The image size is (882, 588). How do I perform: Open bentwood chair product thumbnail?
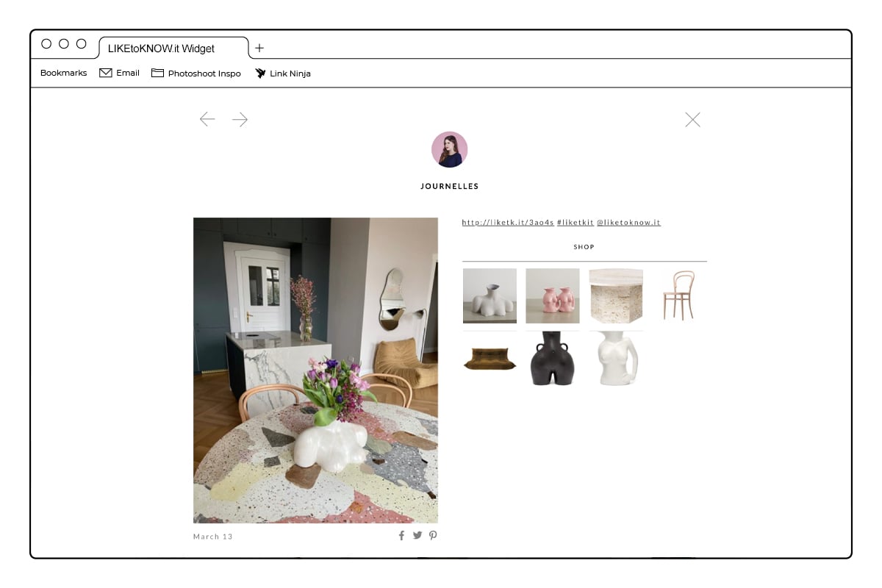point(679,295)
